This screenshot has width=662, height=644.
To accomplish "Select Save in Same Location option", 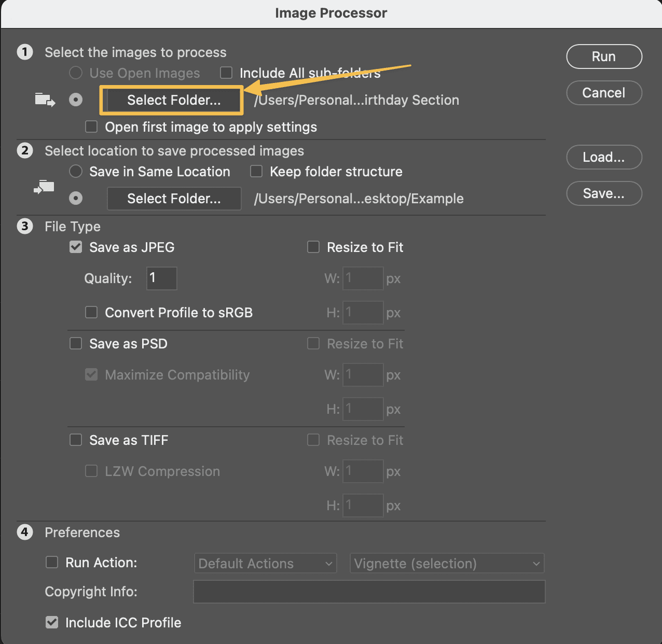I will 75,171.
